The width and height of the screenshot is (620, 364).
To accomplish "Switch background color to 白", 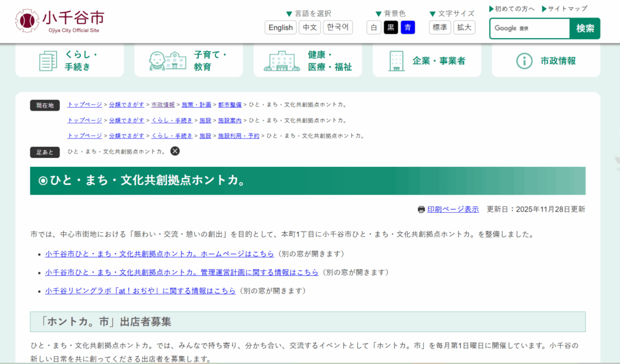I will pyautogui.click(x=374, y=27).
